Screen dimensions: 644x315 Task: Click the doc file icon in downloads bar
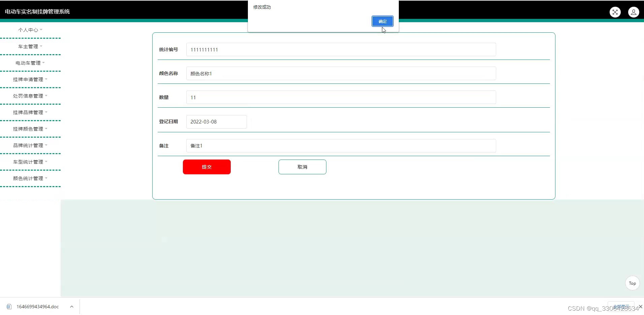[9, 307]
